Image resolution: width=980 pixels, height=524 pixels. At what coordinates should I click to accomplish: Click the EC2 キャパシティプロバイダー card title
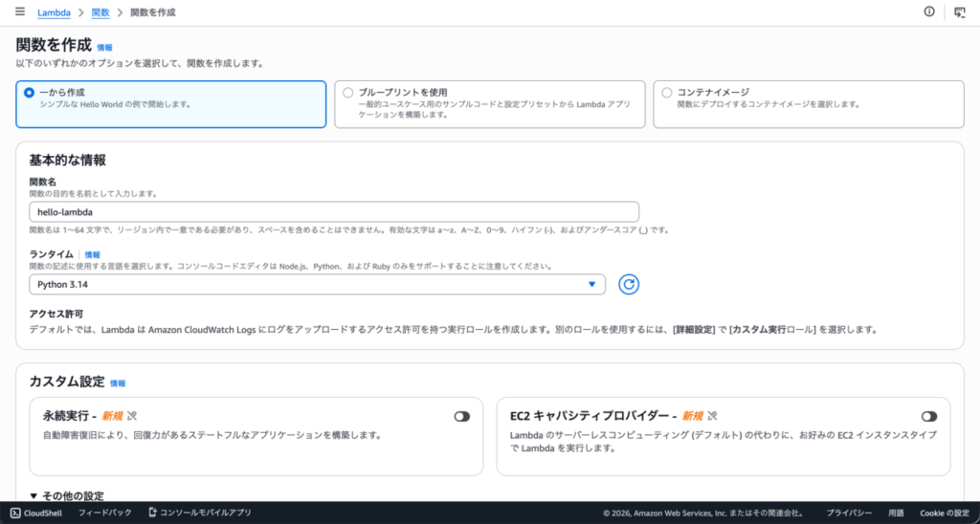pyautogui.click(x=590, y=416)
